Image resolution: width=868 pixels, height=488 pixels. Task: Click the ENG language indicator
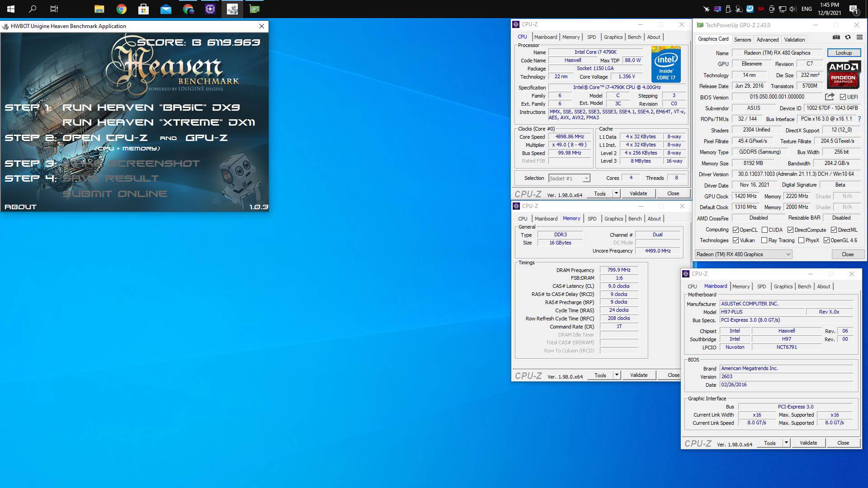coord(807,9)
